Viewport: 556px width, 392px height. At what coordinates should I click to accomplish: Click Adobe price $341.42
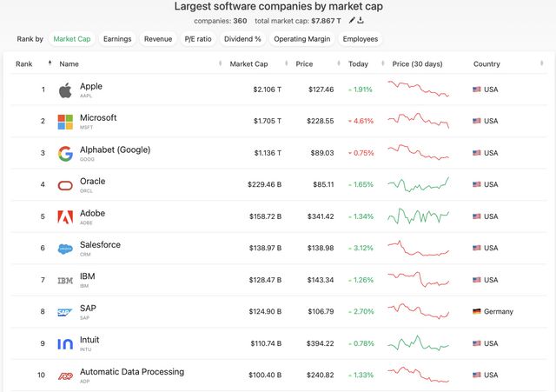(x=321, y=216)
